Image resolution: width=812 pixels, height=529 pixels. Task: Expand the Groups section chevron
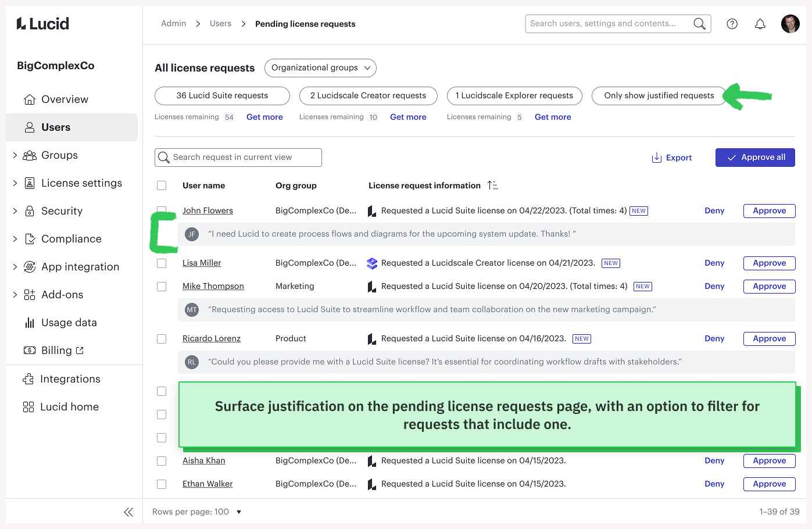pos(15,155)
